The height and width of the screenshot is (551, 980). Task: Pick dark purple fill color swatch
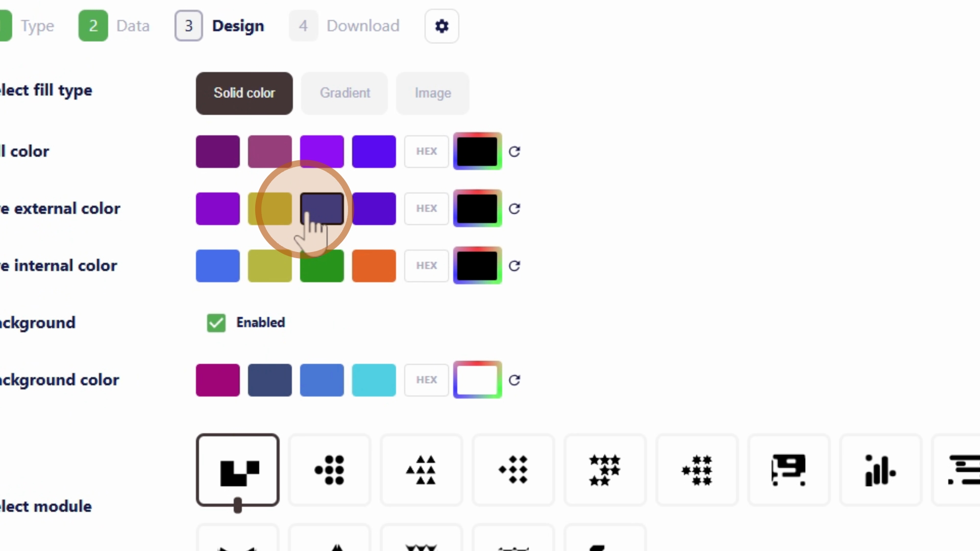218,152
